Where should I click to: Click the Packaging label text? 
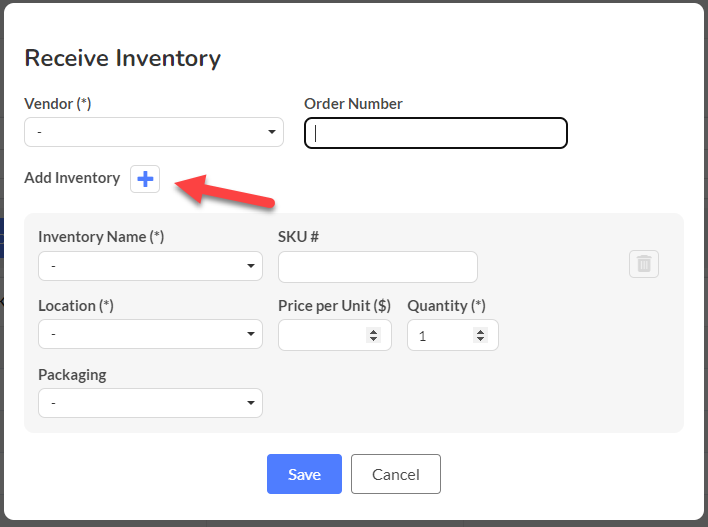point(72,375)
